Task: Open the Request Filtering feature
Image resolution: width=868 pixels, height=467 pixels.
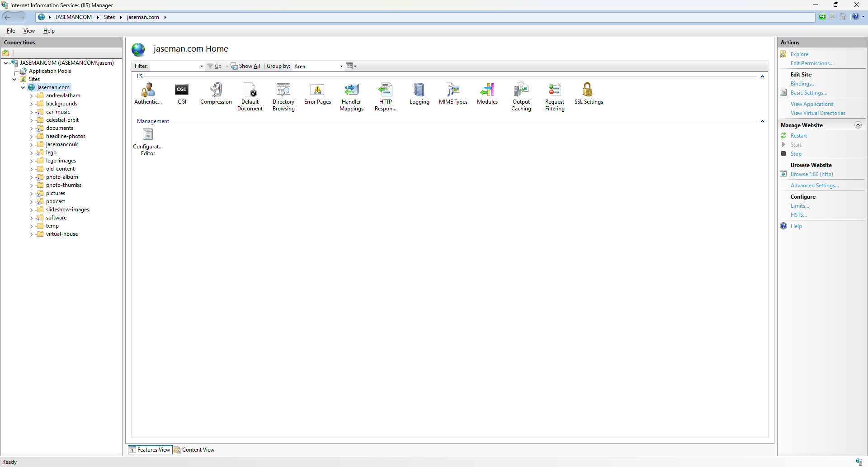Action: [x=555, y=90]
